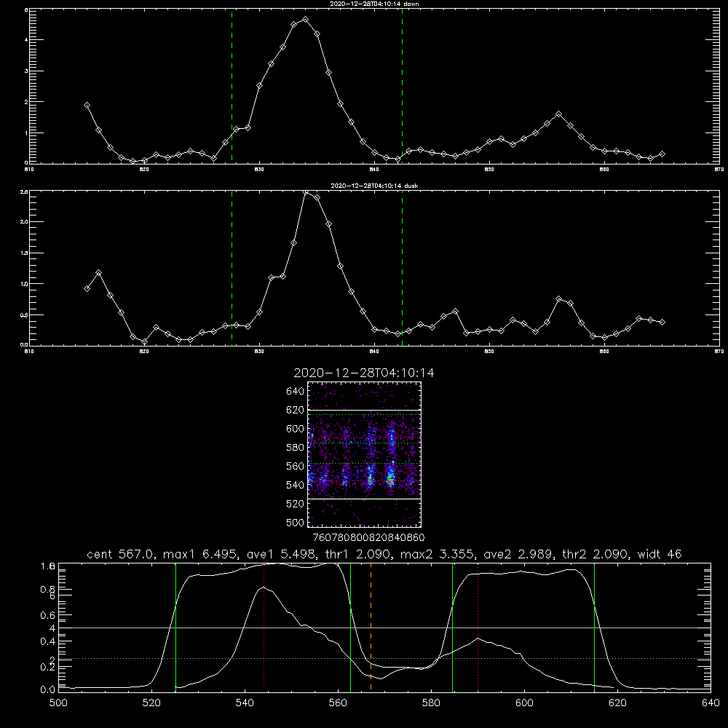Click the 540 label on profile plot x-axis
The width and height of the screenshot is (728, 728).
245,703
